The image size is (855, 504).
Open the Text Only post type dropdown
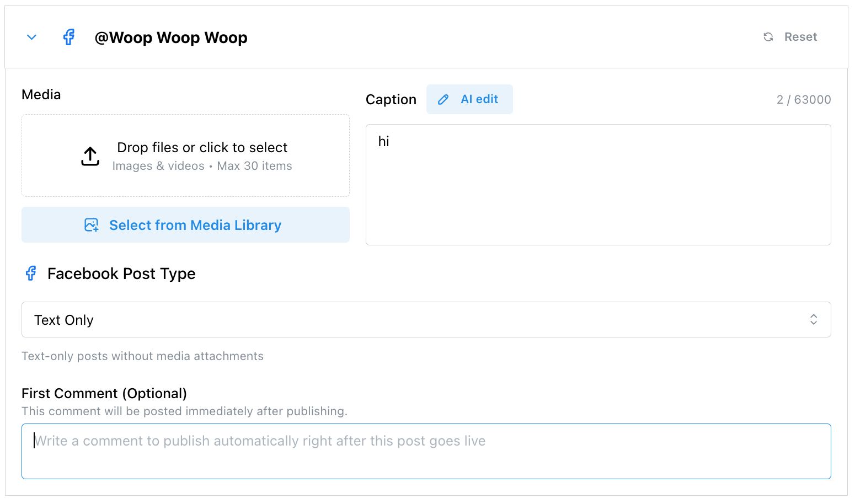point(426,320)
